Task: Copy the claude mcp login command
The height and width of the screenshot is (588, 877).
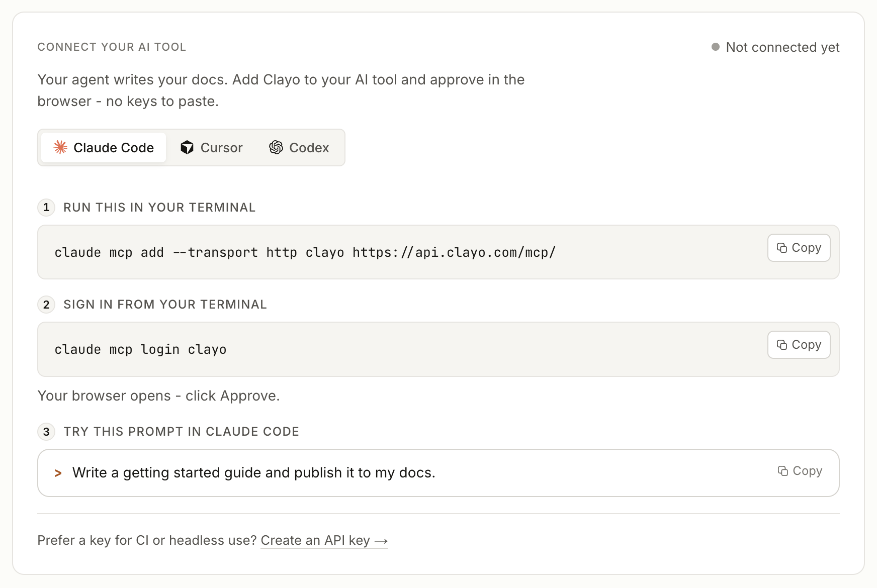Action: click(x=799, y=345)
